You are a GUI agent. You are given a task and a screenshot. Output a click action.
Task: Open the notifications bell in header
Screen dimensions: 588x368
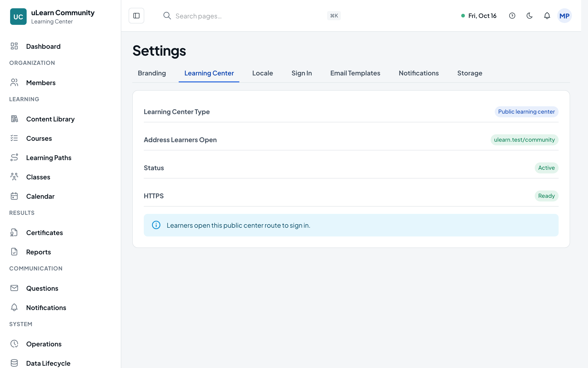coord(547,16)
